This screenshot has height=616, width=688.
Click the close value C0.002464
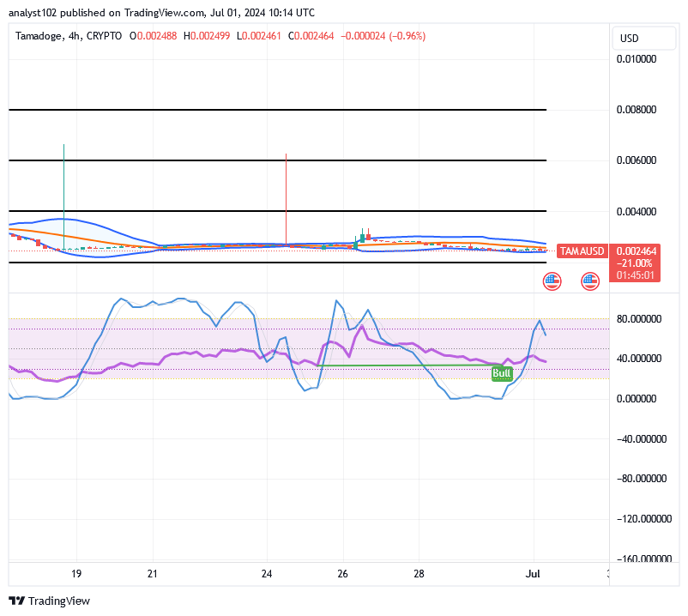(311, 36)
